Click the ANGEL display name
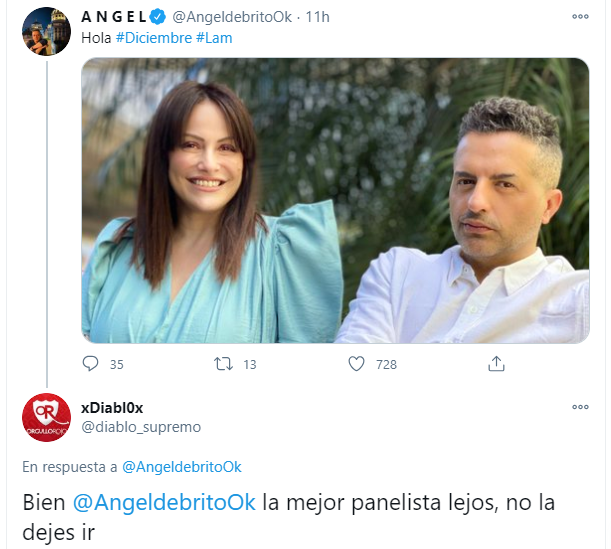Screen dimensions: 611x549 [113, 17]
